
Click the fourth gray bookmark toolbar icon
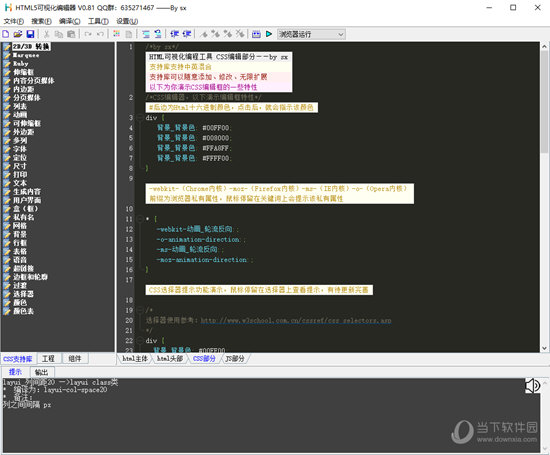point(240,34)
